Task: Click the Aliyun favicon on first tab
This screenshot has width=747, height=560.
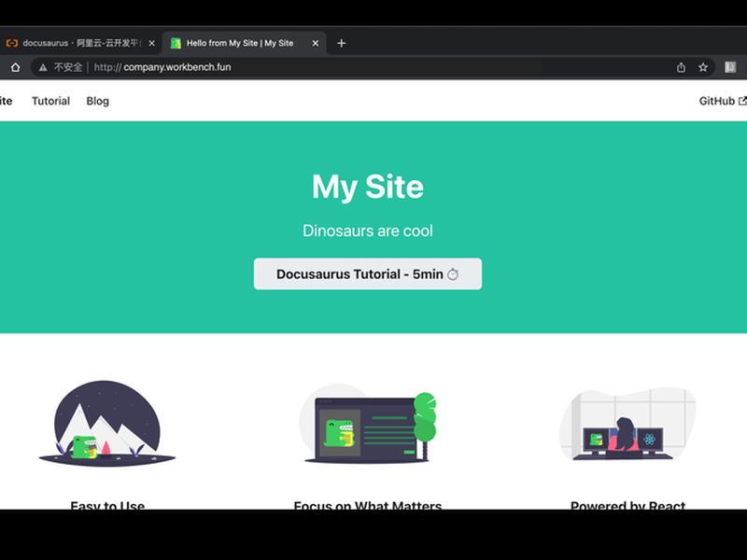Action: click(11, 43)
